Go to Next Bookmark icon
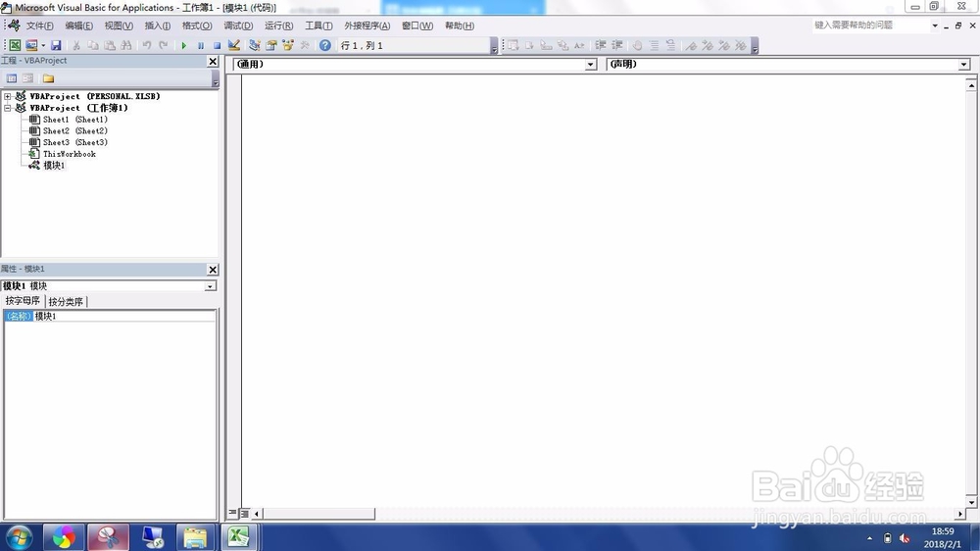Image resolution: width=980 pixels, height=551 pixels. pos(708,45)
